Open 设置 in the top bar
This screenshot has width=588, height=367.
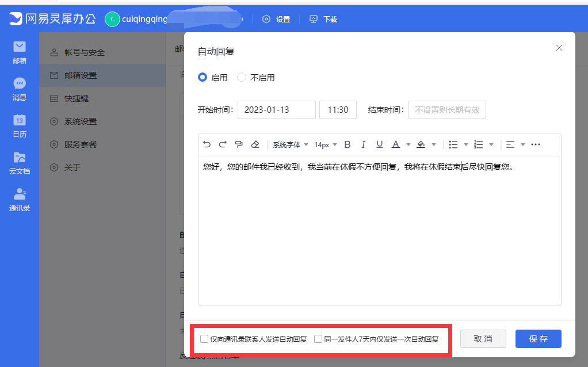(276, 19)
